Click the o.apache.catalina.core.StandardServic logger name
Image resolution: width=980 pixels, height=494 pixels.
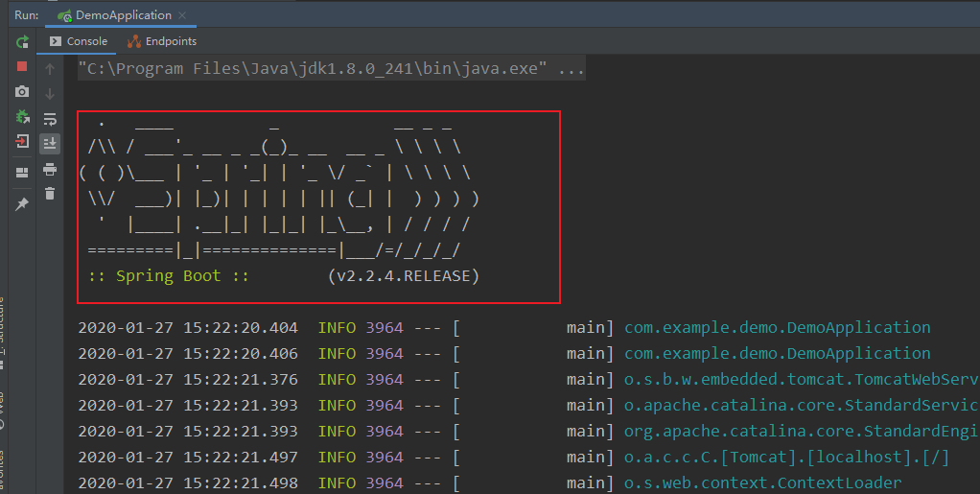tap(802, 405)
